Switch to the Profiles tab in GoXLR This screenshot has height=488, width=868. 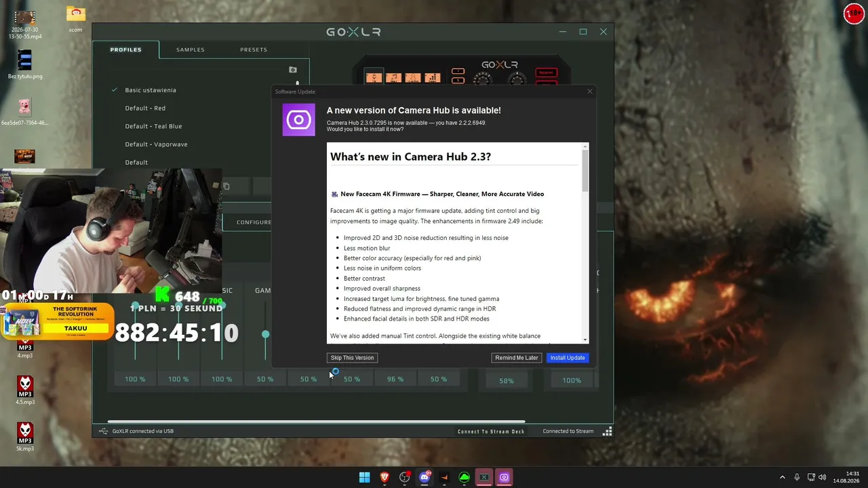[126, 49]
